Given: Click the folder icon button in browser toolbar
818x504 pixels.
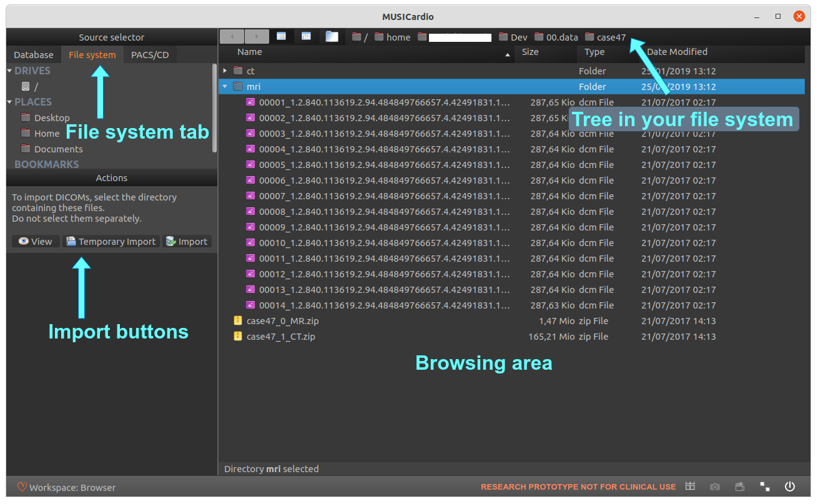Looking at the screenshot, I should [x=332, y=36].
